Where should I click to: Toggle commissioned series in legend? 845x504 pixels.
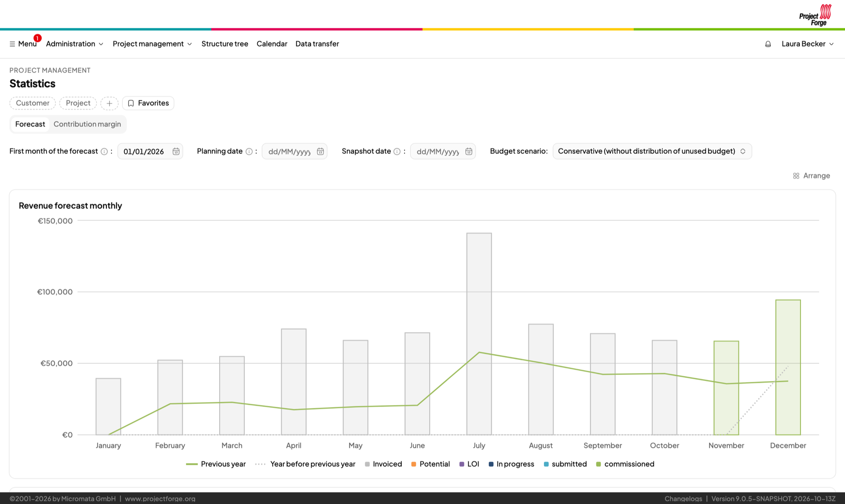coord(625,464)
